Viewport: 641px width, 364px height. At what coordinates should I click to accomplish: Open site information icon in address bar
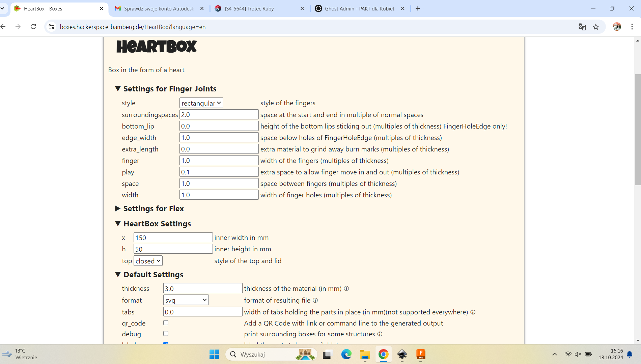(51, 27)
